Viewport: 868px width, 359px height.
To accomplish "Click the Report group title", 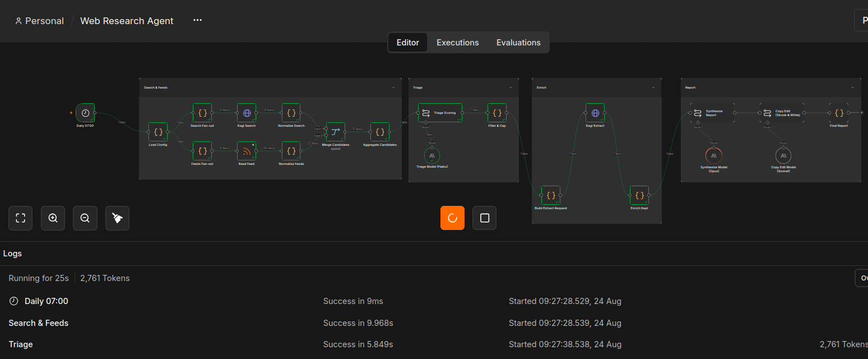I will pos(690,88).
